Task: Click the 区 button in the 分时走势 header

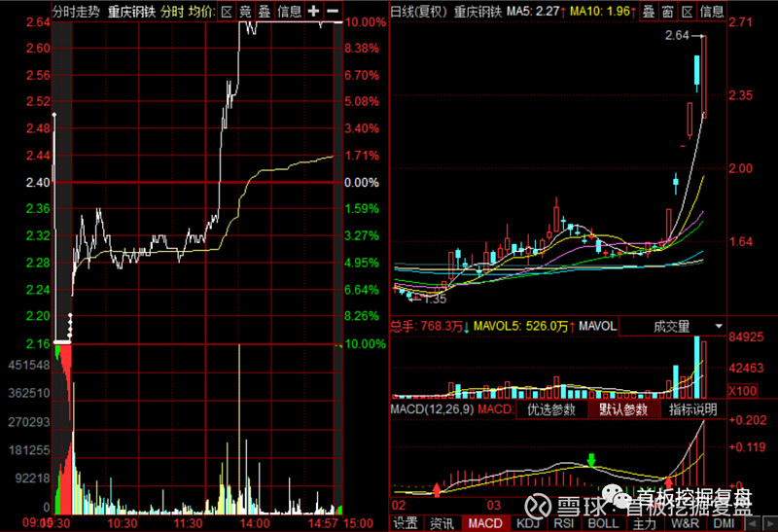Action: coord(227,11)
